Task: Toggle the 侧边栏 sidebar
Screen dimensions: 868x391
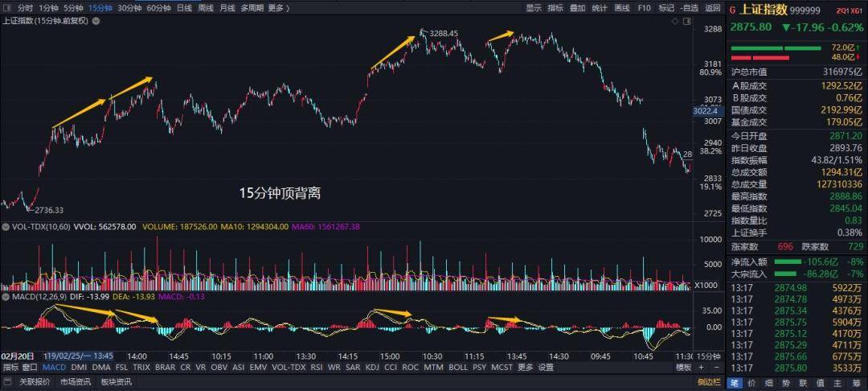Action: (x=709, y=381)
